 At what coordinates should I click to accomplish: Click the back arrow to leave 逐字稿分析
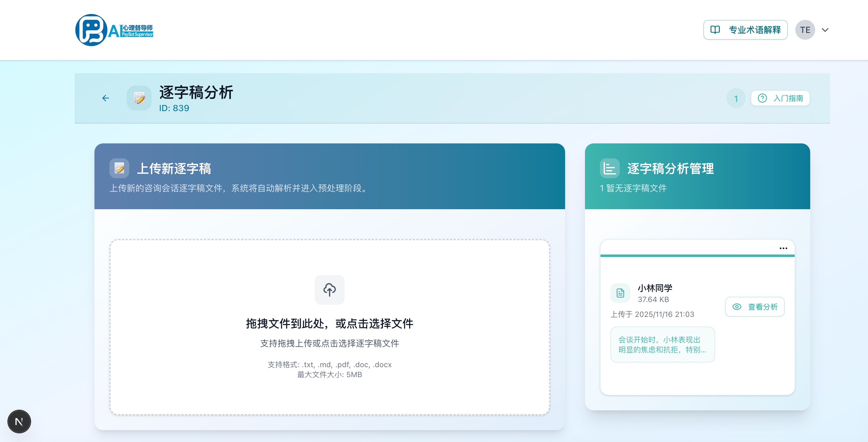tap(105, 98)
